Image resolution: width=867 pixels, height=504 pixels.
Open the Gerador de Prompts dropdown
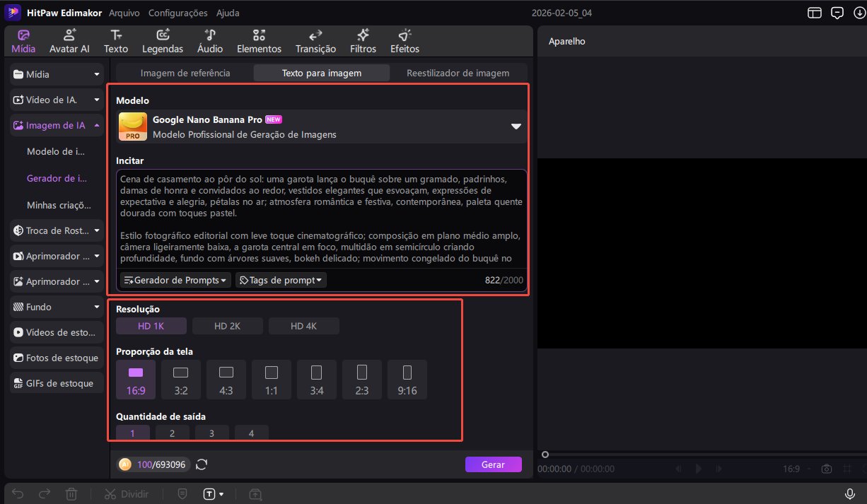(175, 281)
